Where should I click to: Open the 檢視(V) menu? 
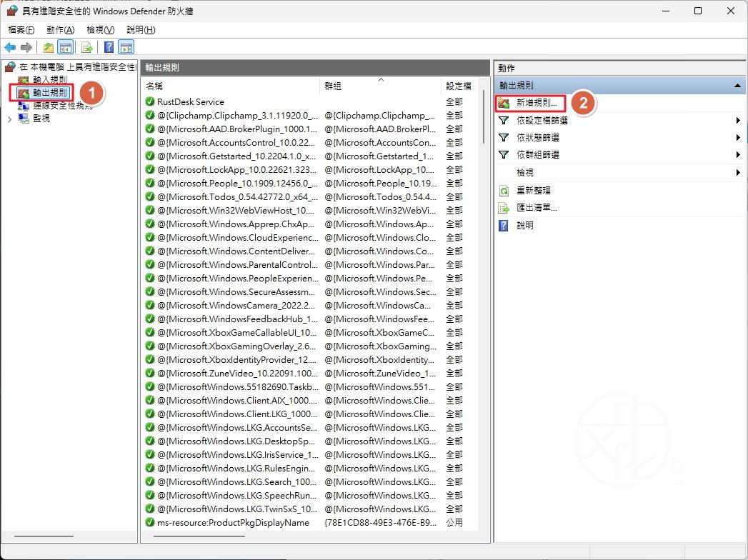[100, 30]
